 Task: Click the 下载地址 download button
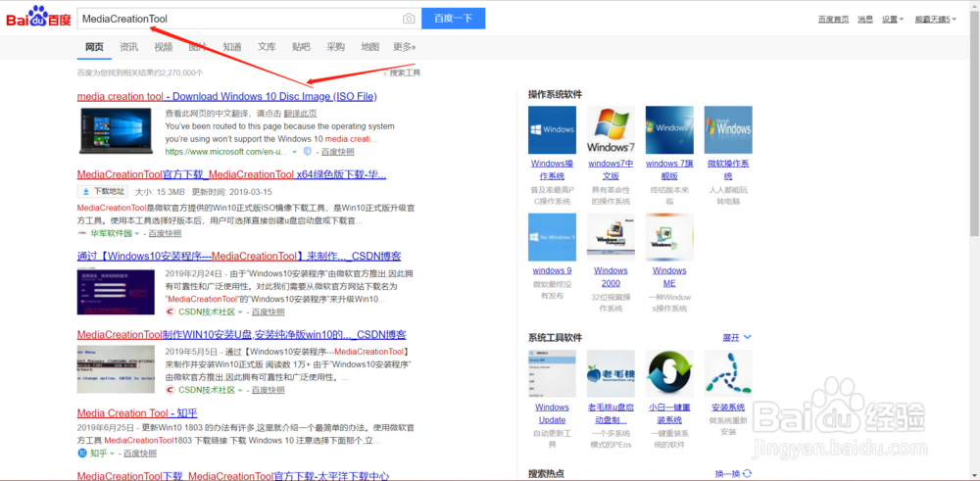click(x=103, y=191)
